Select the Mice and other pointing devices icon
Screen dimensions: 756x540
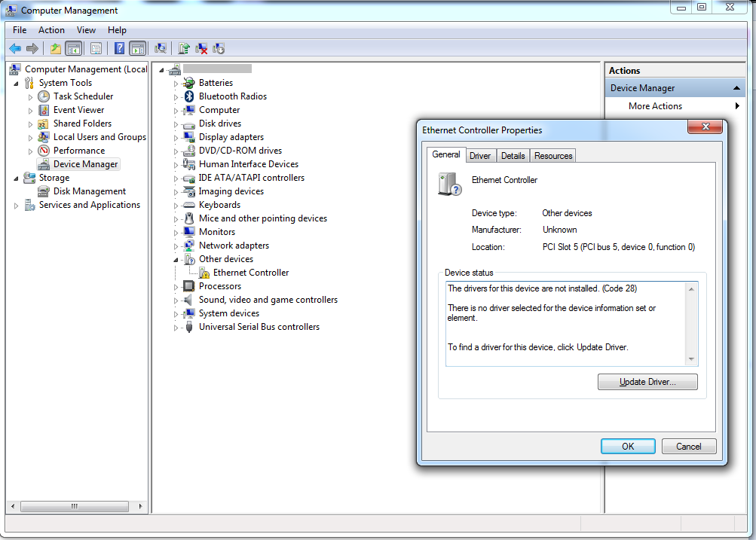(189, 218)
